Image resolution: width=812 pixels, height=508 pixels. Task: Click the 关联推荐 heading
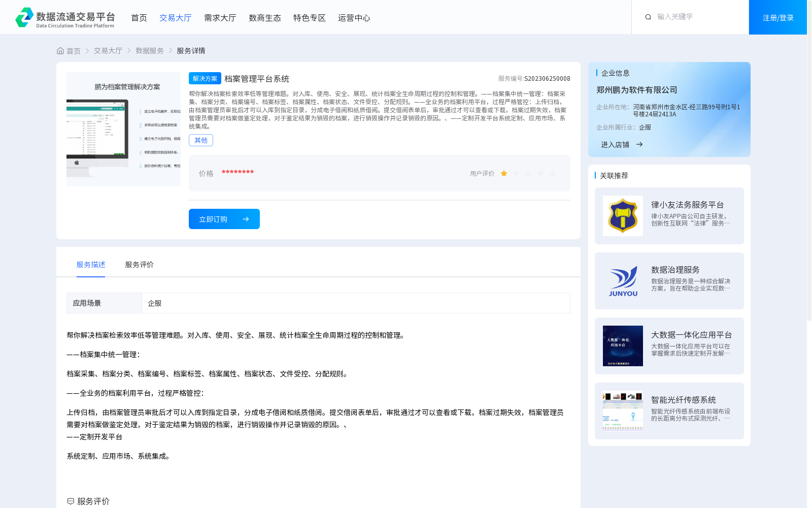point(614,175)
